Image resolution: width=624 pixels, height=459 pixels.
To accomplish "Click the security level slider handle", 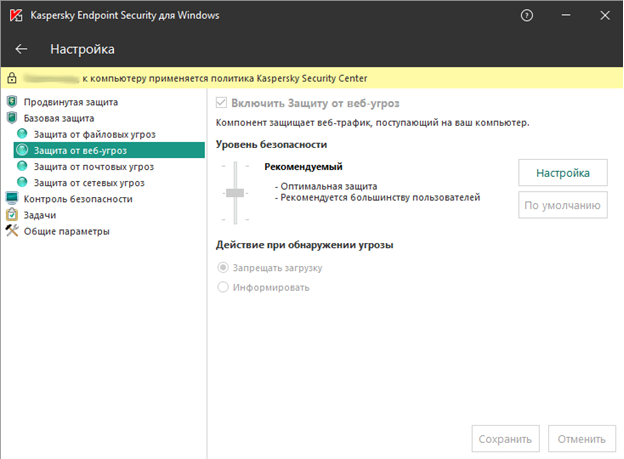I will pos(235,192).
